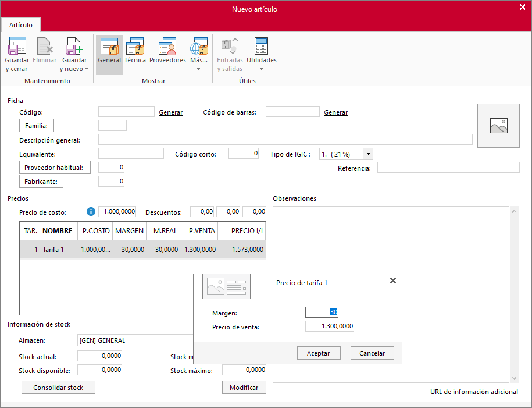This screenshot has width=532, height=408.
Task: Click the Guardar y nuevo icon
Action: point(74,46)
